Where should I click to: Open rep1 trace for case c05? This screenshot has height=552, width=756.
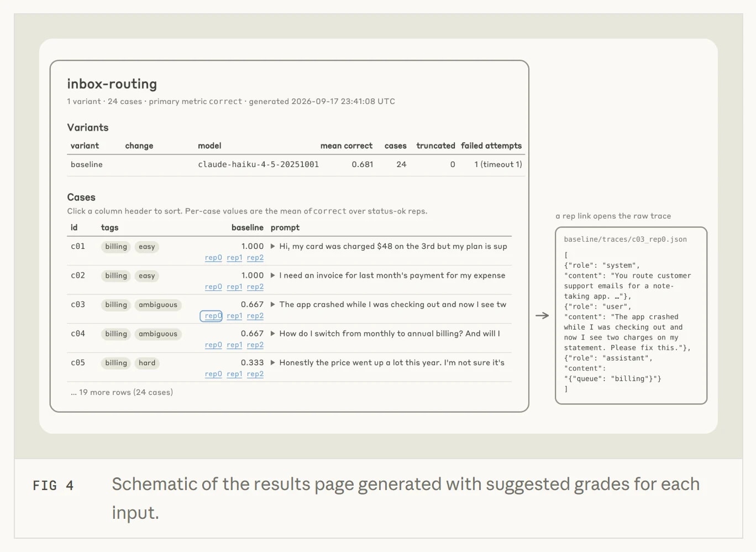pos(234,374)
